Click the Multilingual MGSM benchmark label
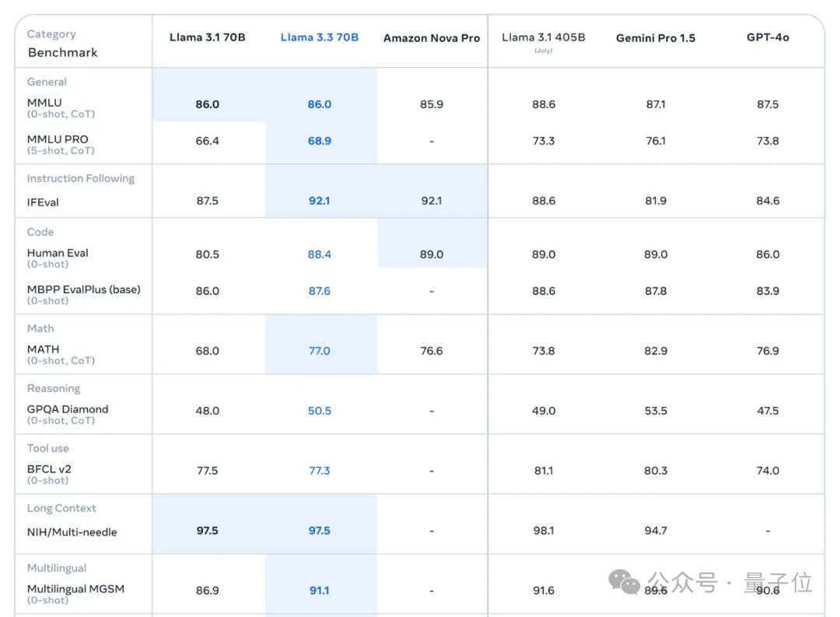Viewport: 840px width, 617px height. click(75, 589)
